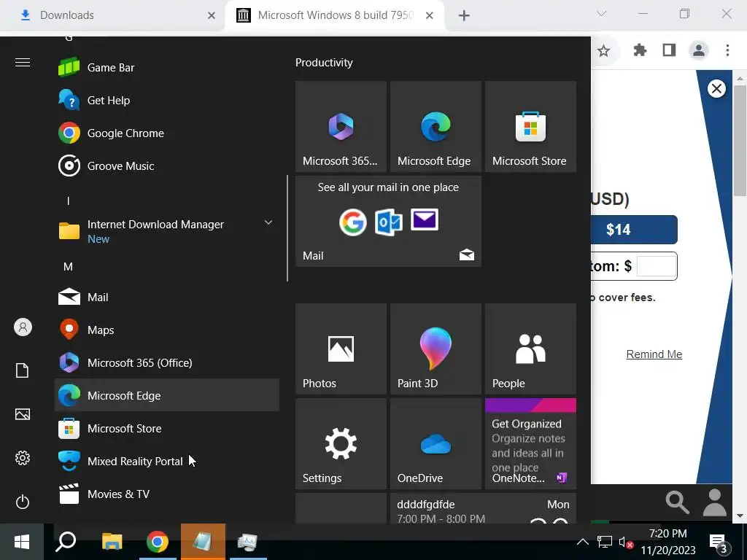Close the Downloads tab
The height and width of the screenshot is (560, 747).
pos(212,16)
